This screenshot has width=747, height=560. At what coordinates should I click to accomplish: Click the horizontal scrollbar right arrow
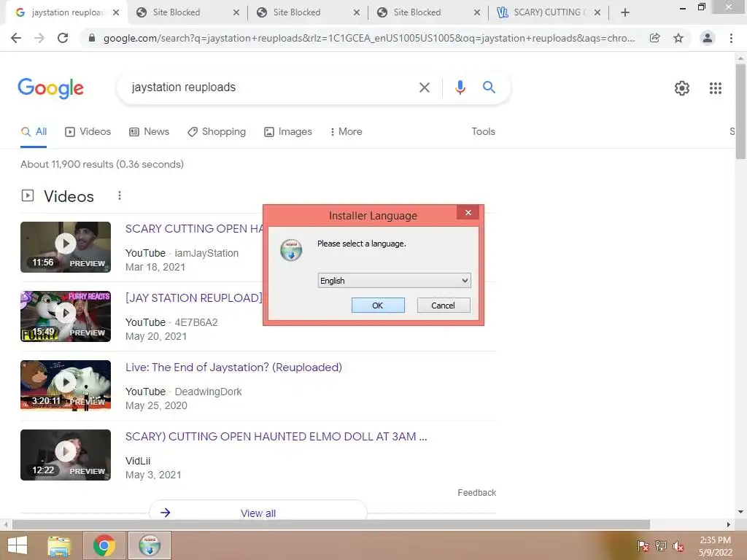pos(729,524)
